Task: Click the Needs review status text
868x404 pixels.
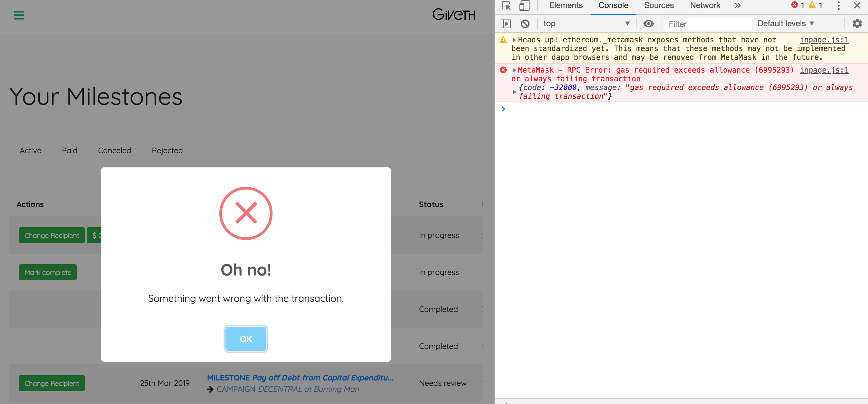Action: [442, 383]
